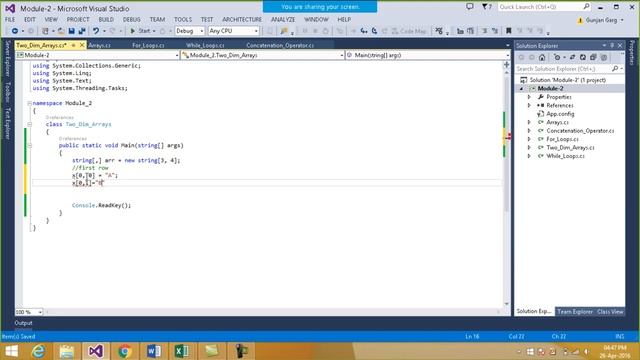Open the notifications flag icon

[486, 7]
